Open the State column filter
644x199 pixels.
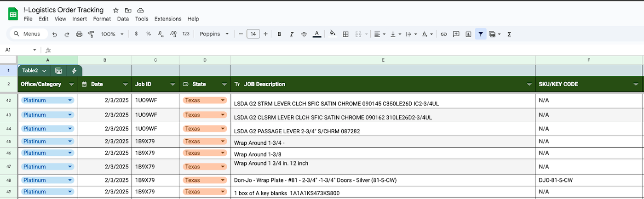[224, 85]
